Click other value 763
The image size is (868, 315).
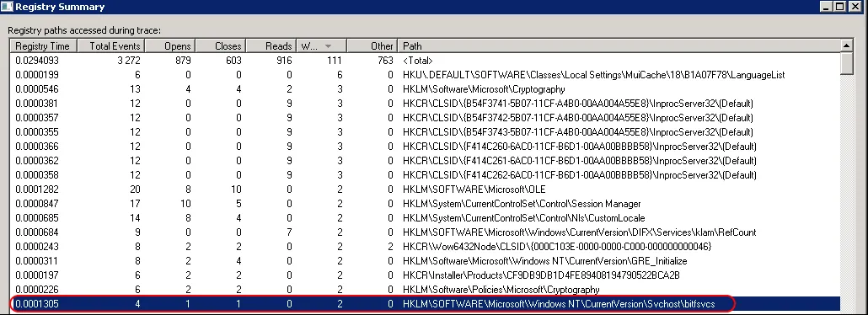[385, 61]
